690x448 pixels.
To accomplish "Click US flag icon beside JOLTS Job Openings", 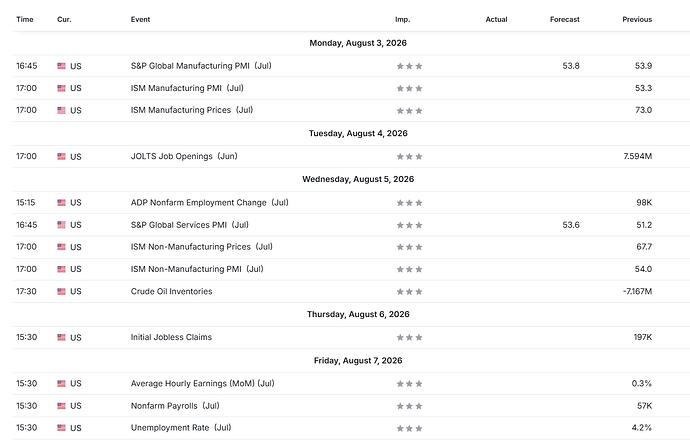I will click(x=61, y=156).
